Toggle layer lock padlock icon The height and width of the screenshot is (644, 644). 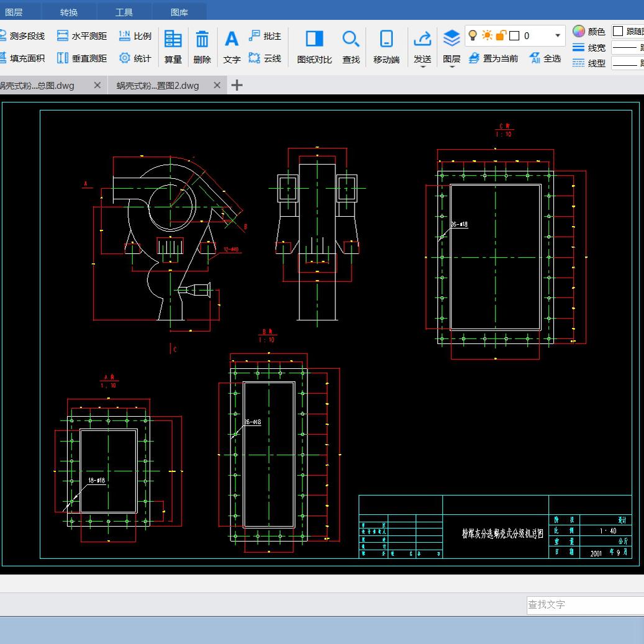click(x=501, y=35)
